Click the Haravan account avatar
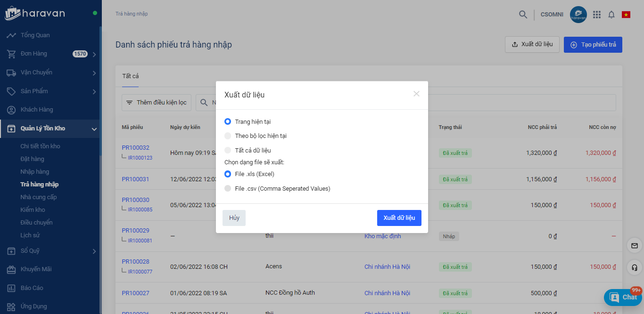644x314 pixels. pyautogui.click(x=578, y=15)
